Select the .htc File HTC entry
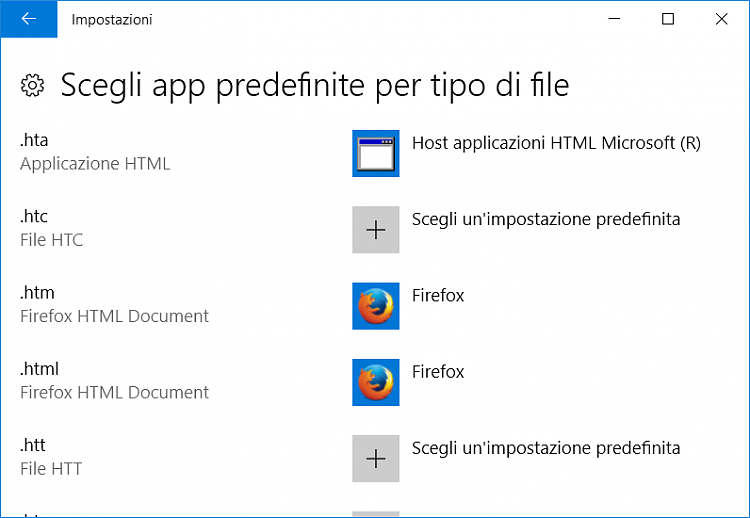 coord(51,228)
